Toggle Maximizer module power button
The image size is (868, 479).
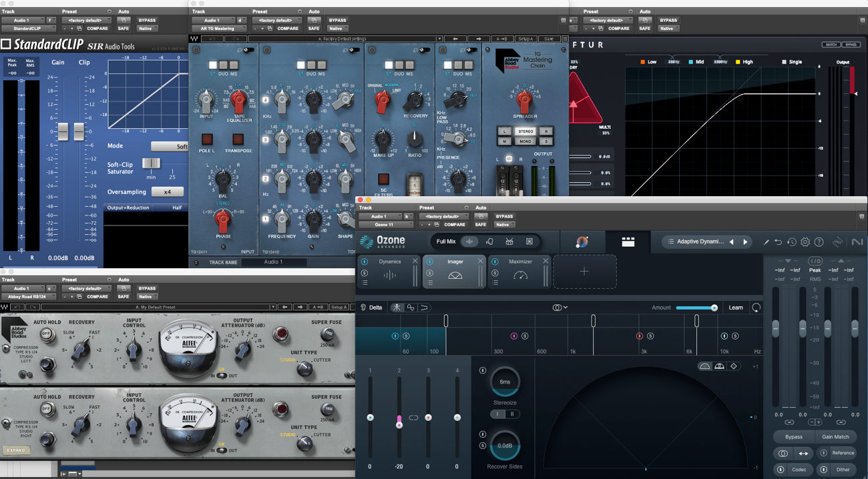coord(495,262)
